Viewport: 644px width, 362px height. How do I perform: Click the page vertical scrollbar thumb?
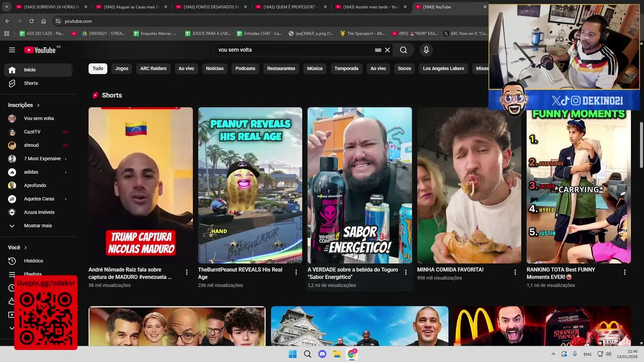tap(641, 145)
